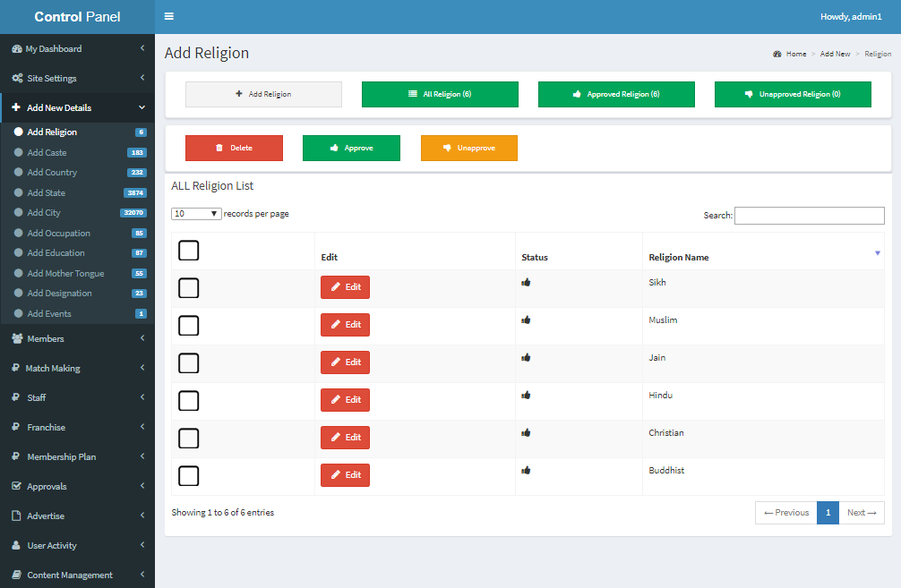Edit the Buddhist religion entry
901x588 pixels.
pos(346,475)
